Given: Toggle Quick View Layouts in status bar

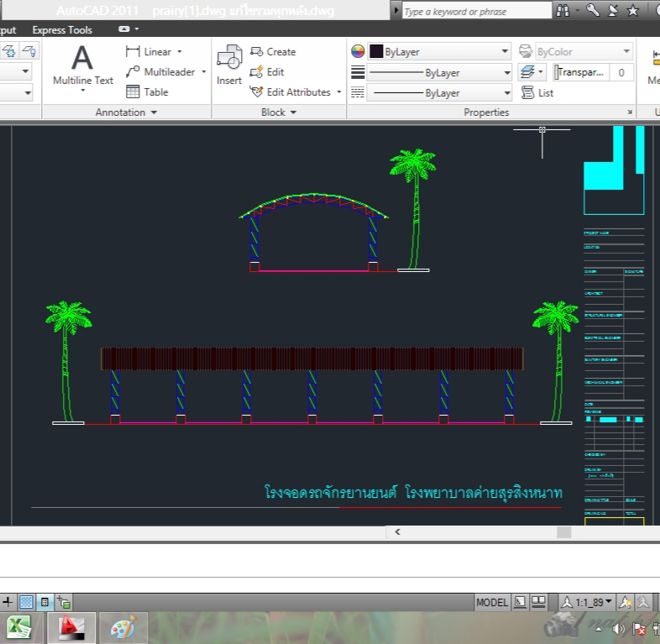Looking at the screenshot, I should coord(521,602).
